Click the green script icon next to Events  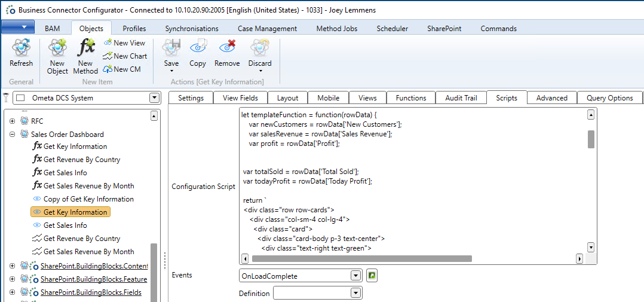coord(372,275)
